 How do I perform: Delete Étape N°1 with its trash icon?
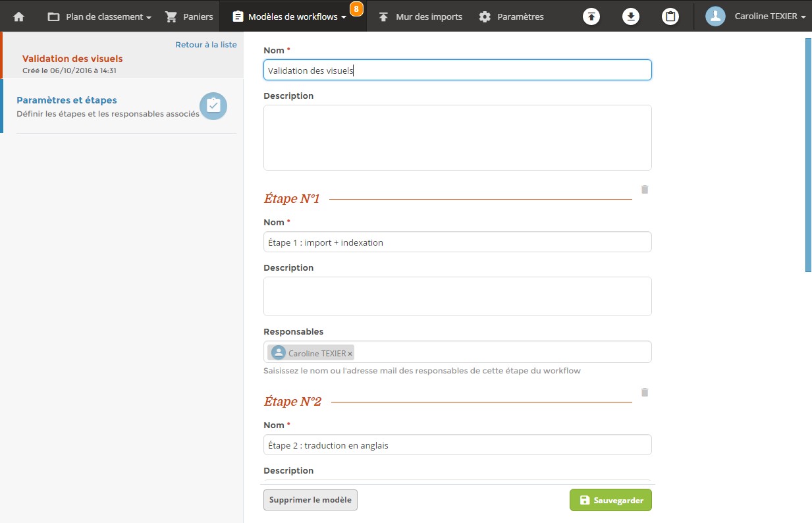(x=644, y=190)
